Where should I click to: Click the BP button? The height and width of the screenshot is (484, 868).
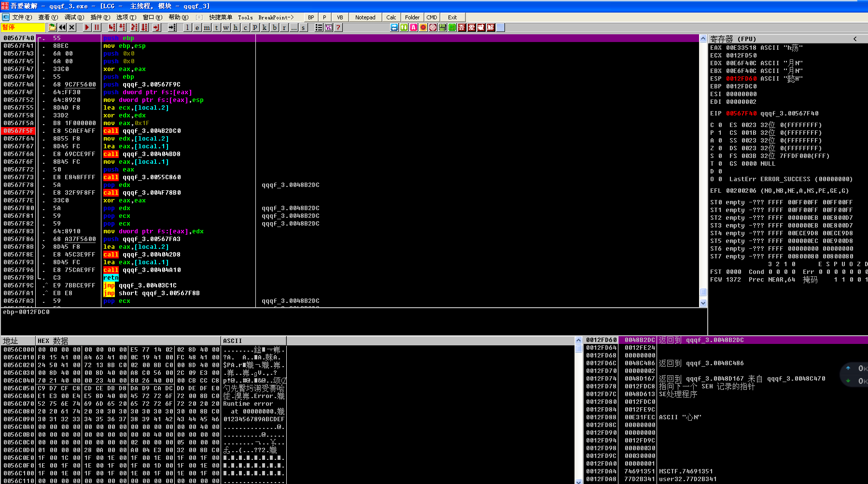click(x=311, y=17)
